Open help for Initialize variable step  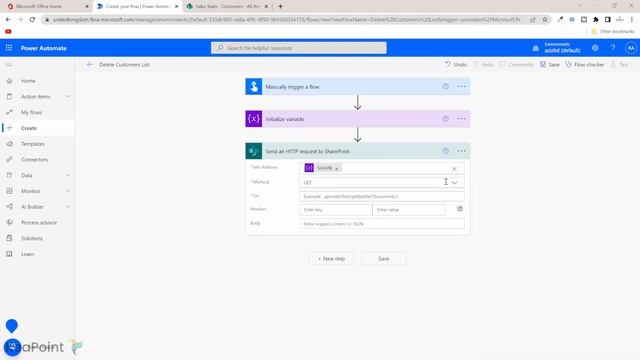coord(445,119)
